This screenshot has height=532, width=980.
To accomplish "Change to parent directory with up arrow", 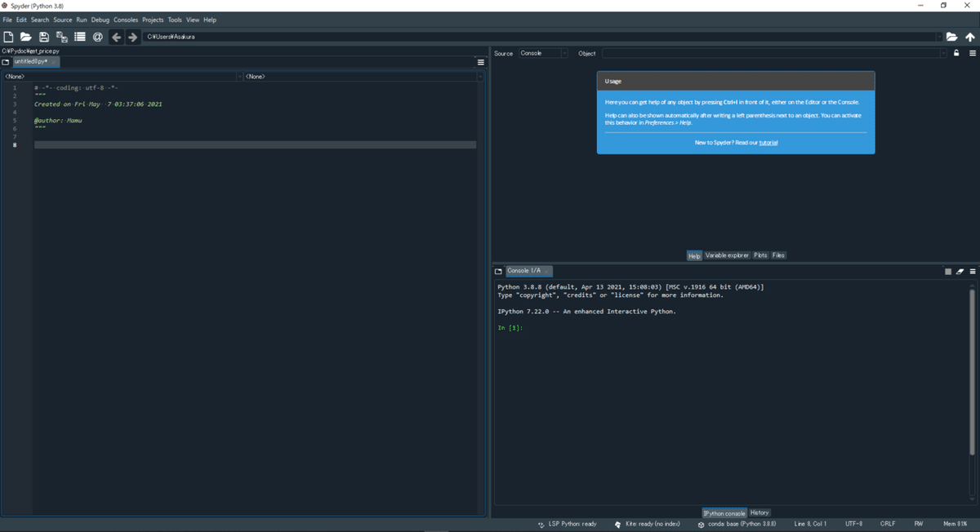I will (x=970, y=37).
